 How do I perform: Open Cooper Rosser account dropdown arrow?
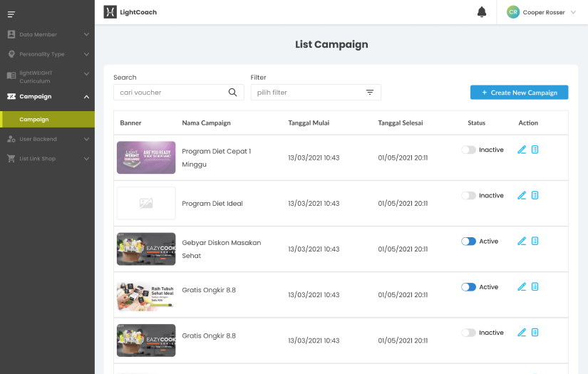pos(573,12)
